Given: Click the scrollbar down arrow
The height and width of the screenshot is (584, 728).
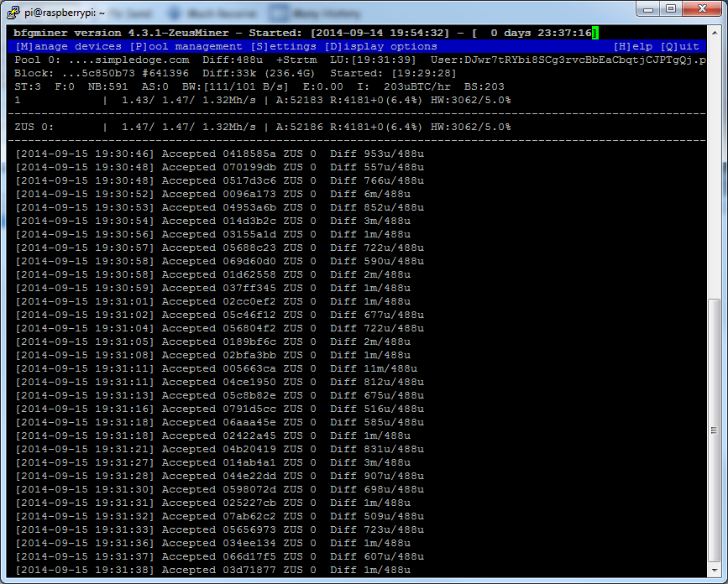Looking at the screenshot, I should [714, 569].
